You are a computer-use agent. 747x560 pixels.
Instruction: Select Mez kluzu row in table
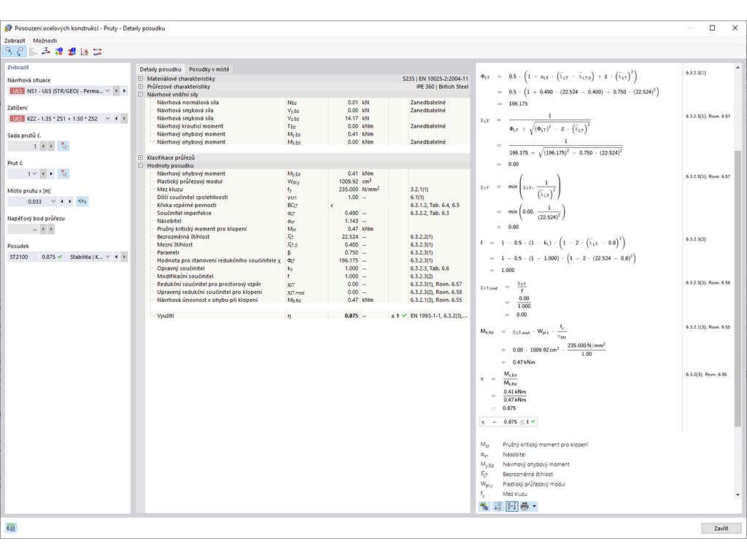pyautogui.click(x=308, y=190)
